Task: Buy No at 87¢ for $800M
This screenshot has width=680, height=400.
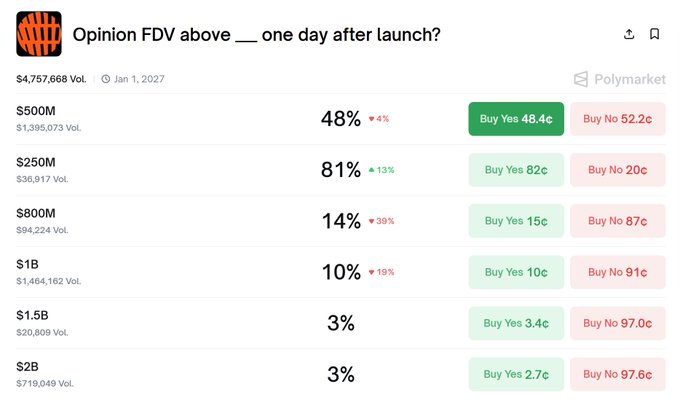Action: (617, 221)
